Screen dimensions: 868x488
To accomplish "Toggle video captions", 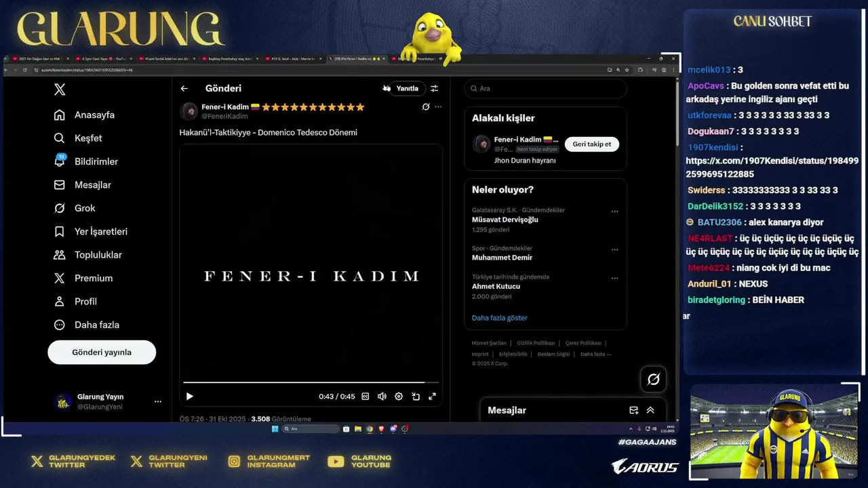I will click(x=366, y=396).
